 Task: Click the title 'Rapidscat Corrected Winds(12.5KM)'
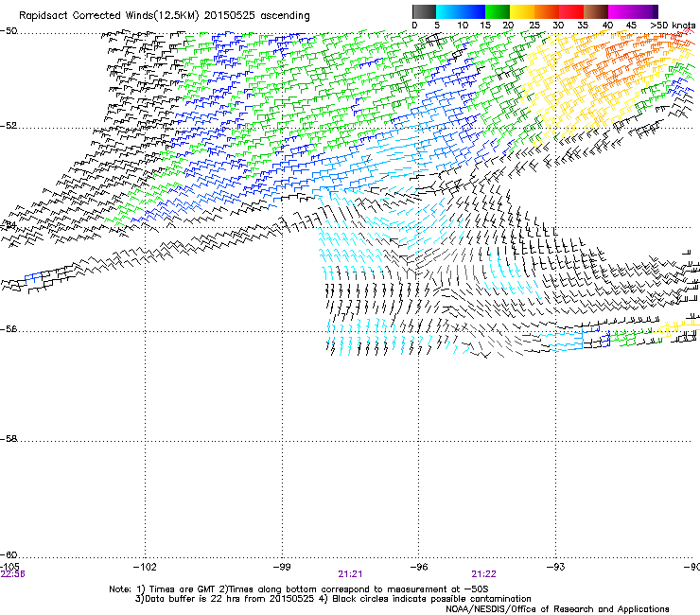[x=109, y=15]
